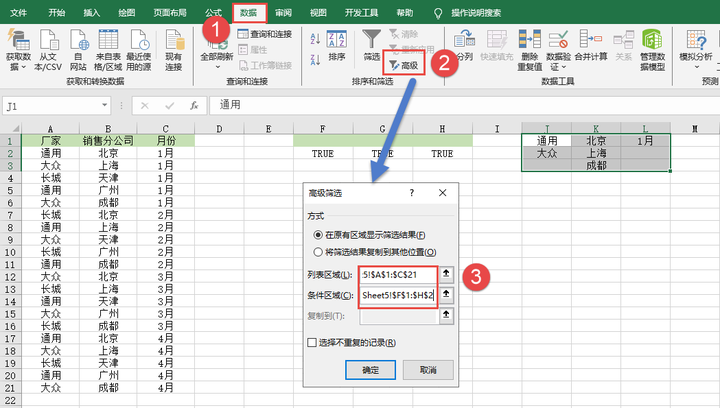Click the fx insert function icon
Screen dimensions: 720x408
pos(194,106)
